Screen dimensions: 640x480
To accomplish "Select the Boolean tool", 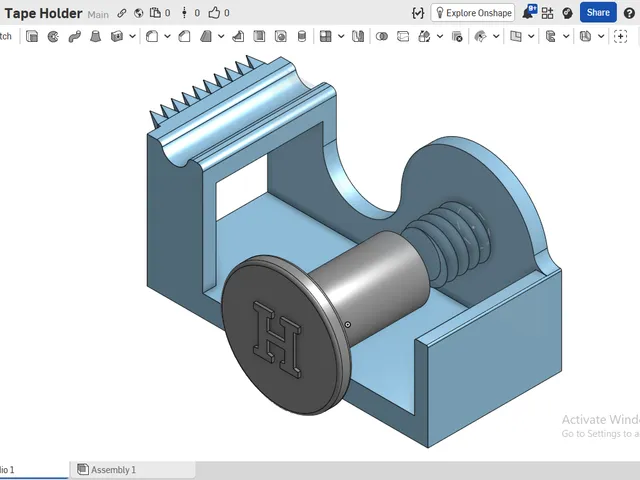I will click(x=382, y=37).
